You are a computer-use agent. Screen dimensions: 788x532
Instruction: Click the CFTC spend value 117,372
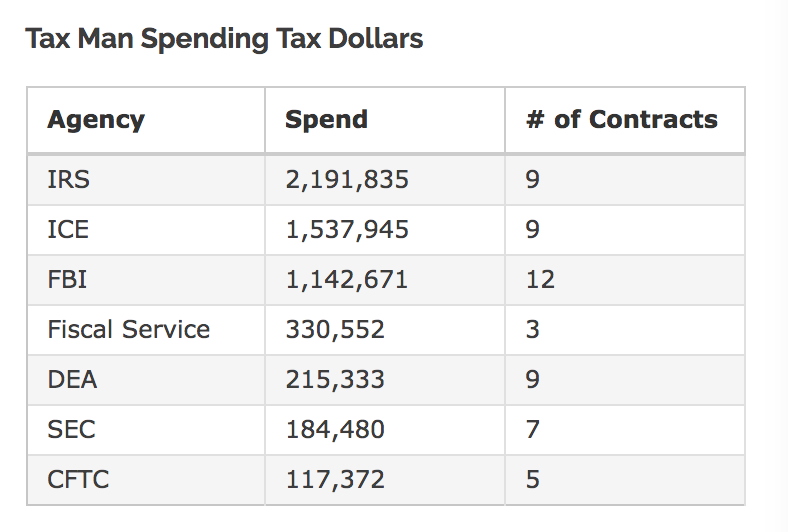[335, 480]
